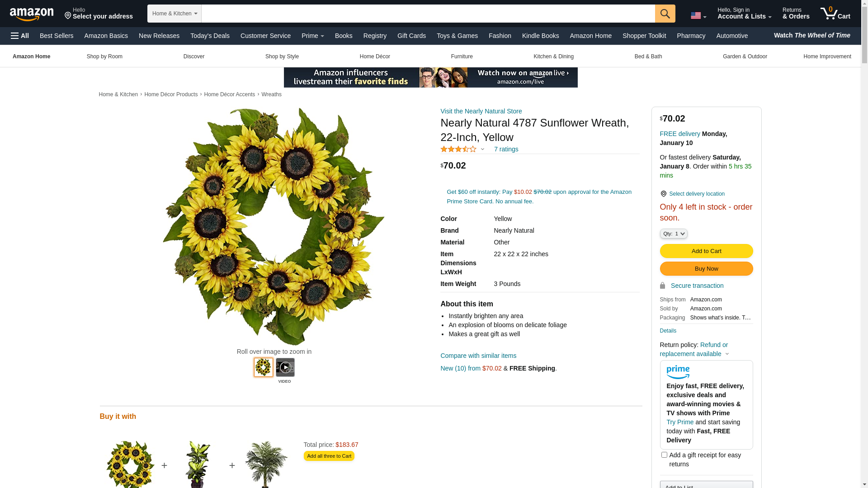This screenshot has width=868, height=488.
Task: Open Today's Deals menu item
Action: click(x=210, y=36)
